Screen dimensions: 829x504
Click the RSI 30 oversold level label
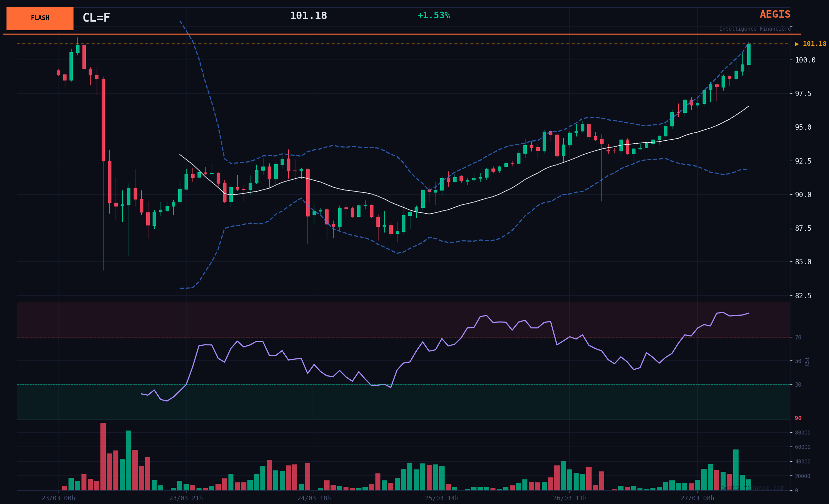coord(798,385)
